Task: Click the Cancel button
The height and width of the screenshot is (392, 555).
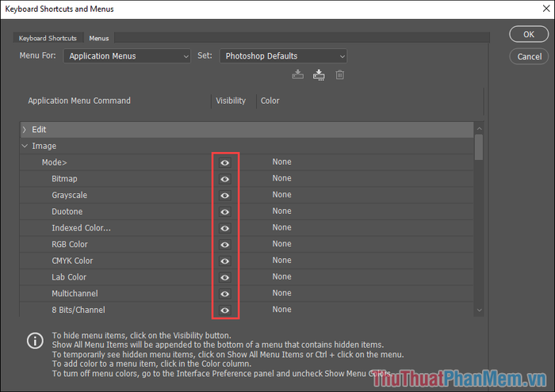Action: coord(529,56)
